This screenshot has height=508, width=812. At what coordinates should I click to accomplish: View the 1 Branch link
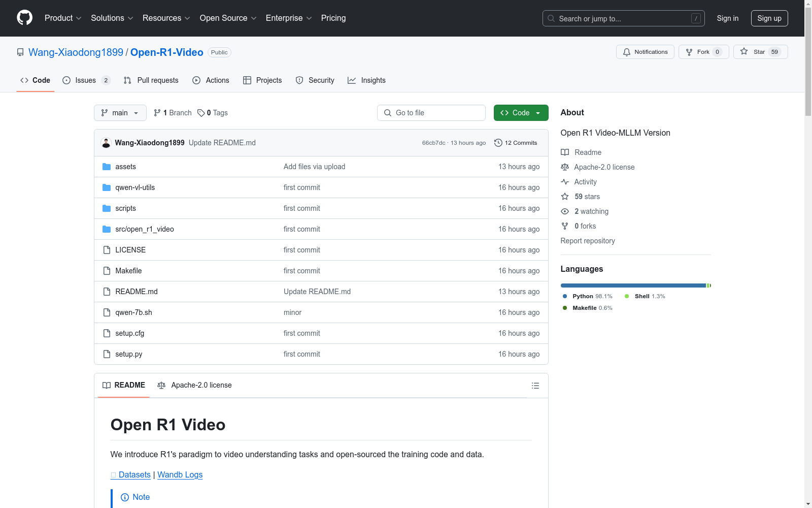173,113
